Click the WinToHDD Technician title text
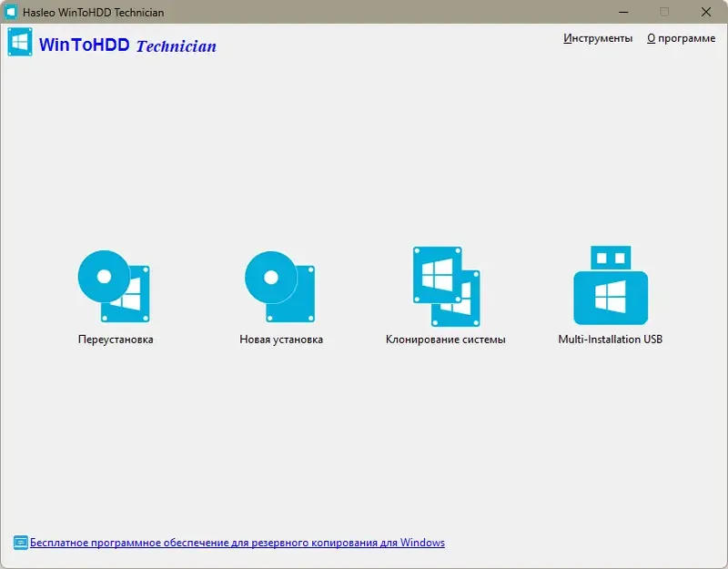Image resolution: width=728 pixels, height=569 pixels. [127, 46]
